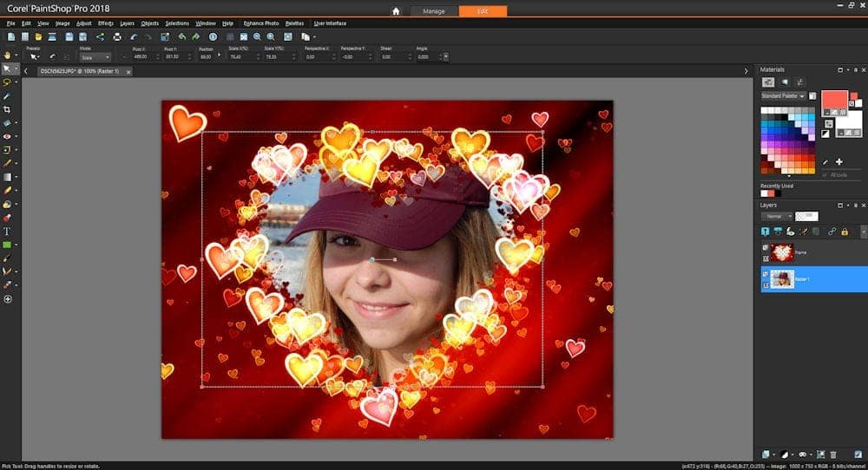Open the Effects menu
Image resolution: width=868 pixels, height=470 pixels.
(105, 23)
